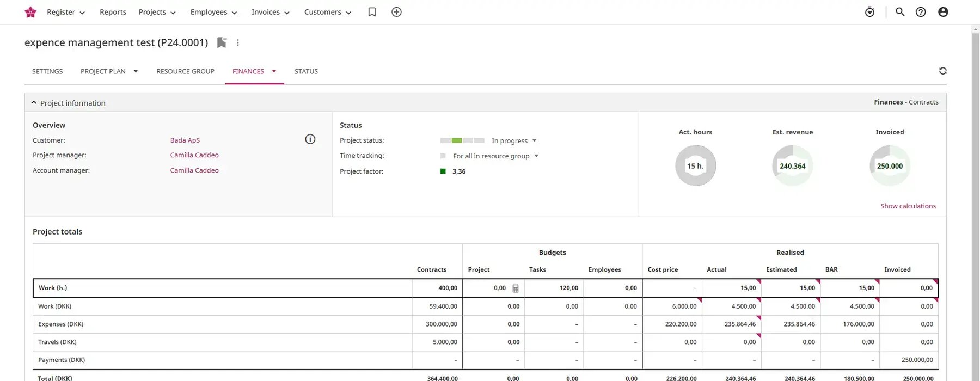
Task: Click the quick add plus circle icon
Action: point(396,12)
